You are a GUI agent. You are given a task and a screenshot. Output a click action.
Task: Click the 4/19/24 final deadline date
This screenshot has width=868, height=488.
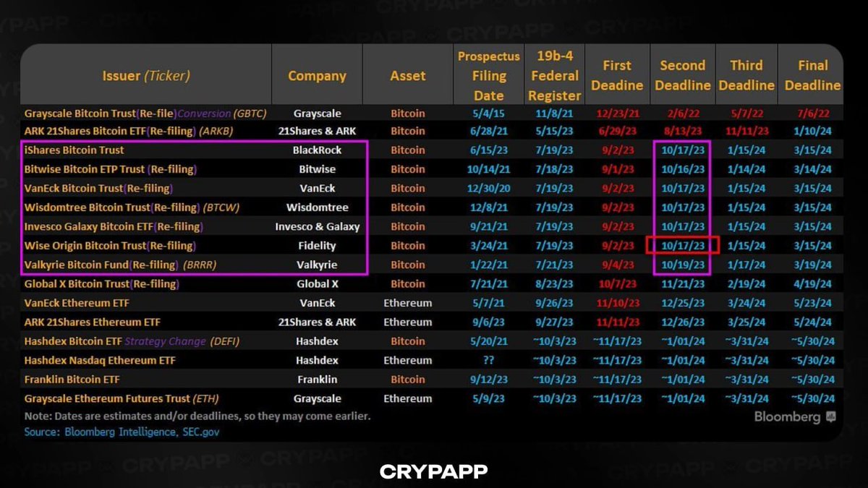point(812,284)
